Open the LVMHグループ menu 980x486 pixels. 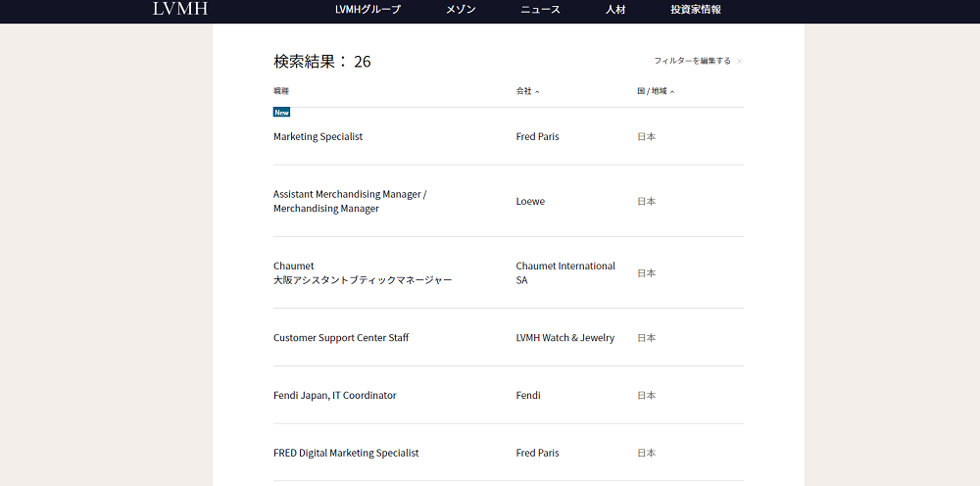[367, 10]
